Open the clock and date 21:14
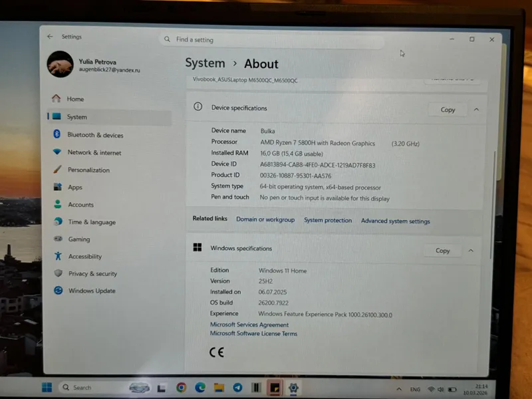 click(475, 390)
